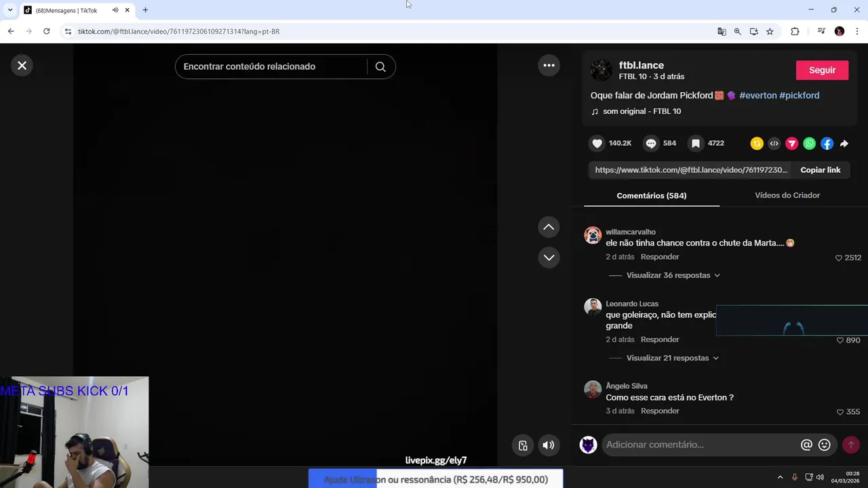Show hidden system tray icons
This screenshot has width=868, height=488.
coord(780,477)
